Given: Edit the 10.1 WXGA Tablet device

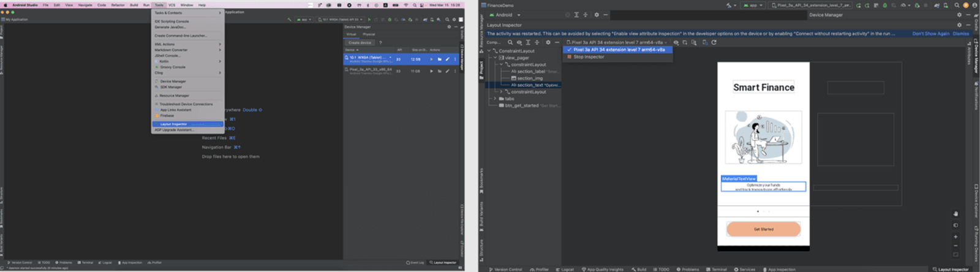Looking at the screenshot, I should click(x=447, y=59).
